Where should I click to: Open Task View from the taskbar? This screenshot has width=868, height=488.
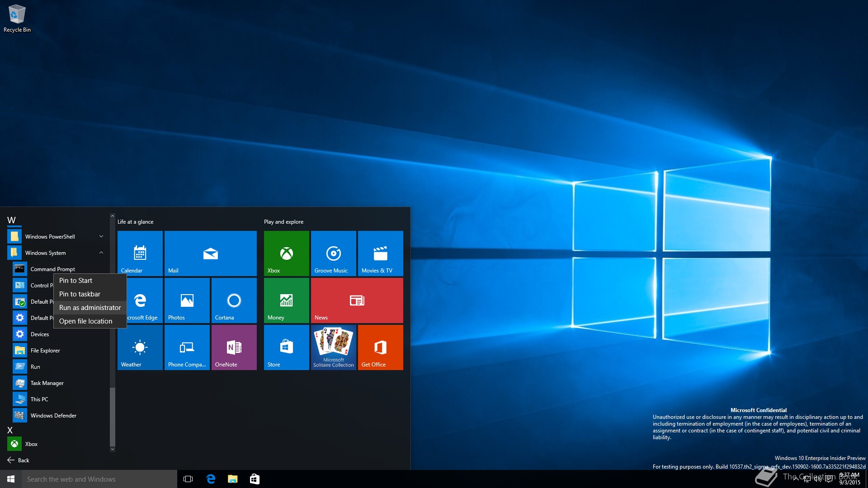coord(188,479)
